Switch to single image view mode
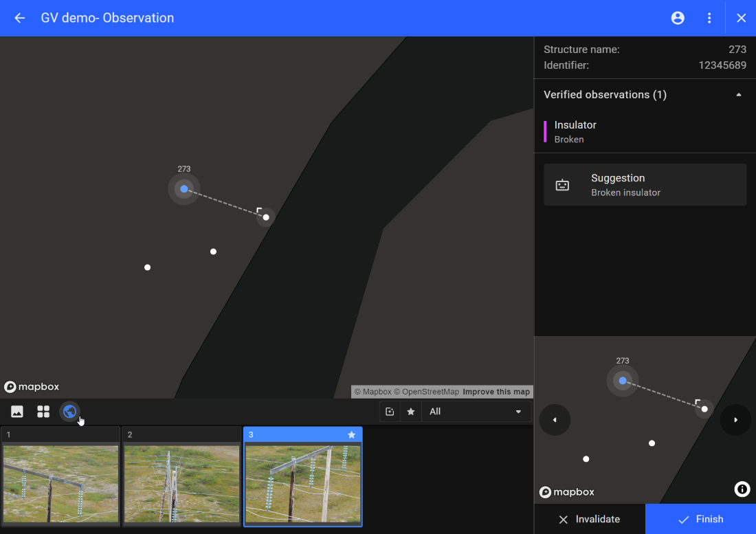Viewport: 756px width, 534px height. pos(16,411)
